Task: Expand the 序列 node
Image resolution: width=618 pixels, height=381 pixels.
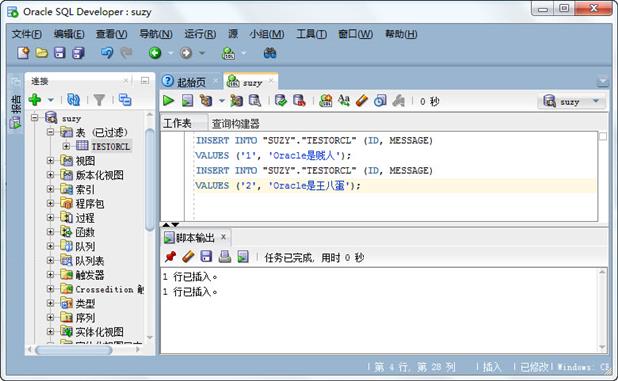Action: (x=50, y=317)
